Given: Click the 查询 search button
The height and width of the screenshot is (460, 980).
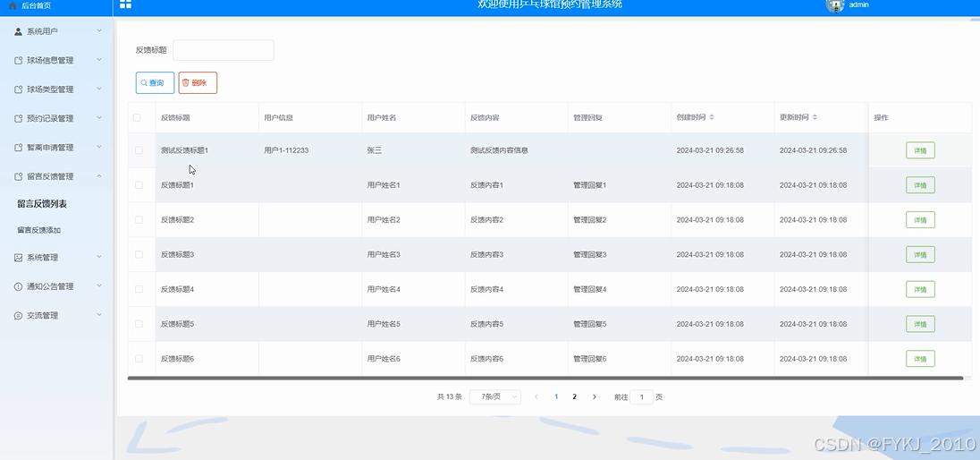Looking at the screenshot, I should (x=155, y=82).
